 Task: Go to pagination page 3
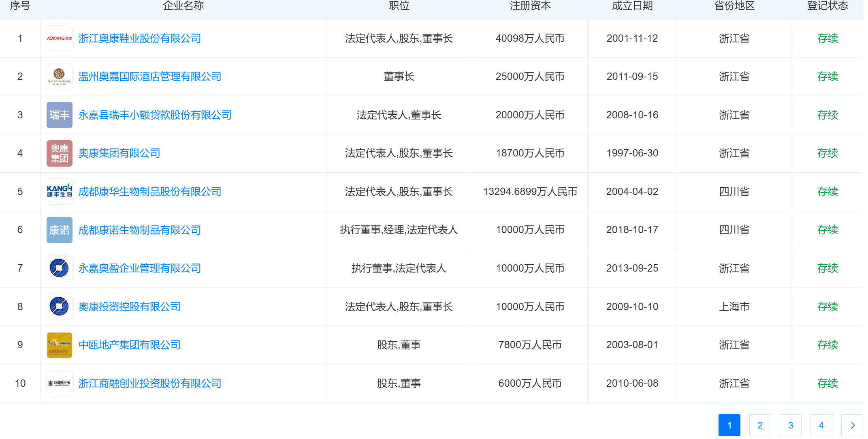[x=791, y=425]
